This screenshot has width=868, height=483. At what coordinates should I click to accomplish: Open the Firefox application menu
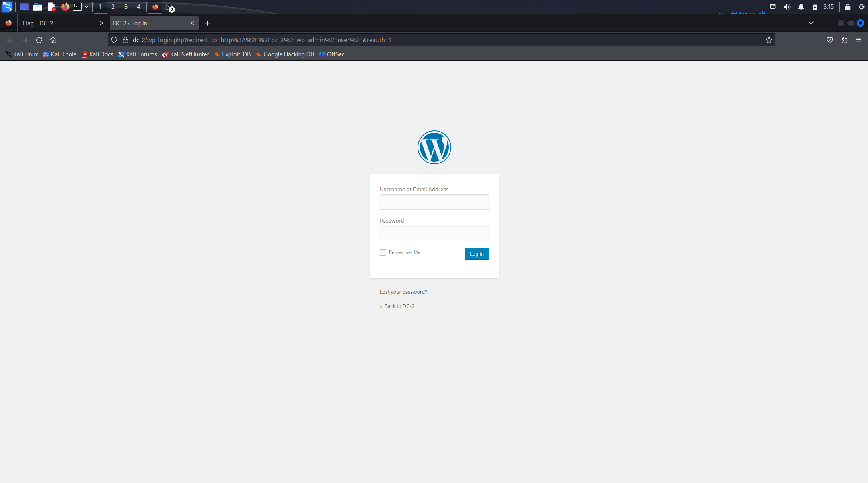(859, 40)
